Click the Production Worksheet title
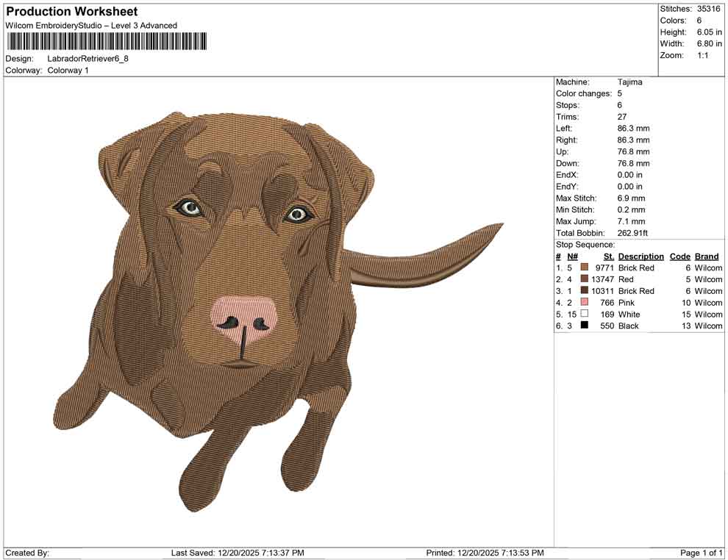 (x=71, y=12)
